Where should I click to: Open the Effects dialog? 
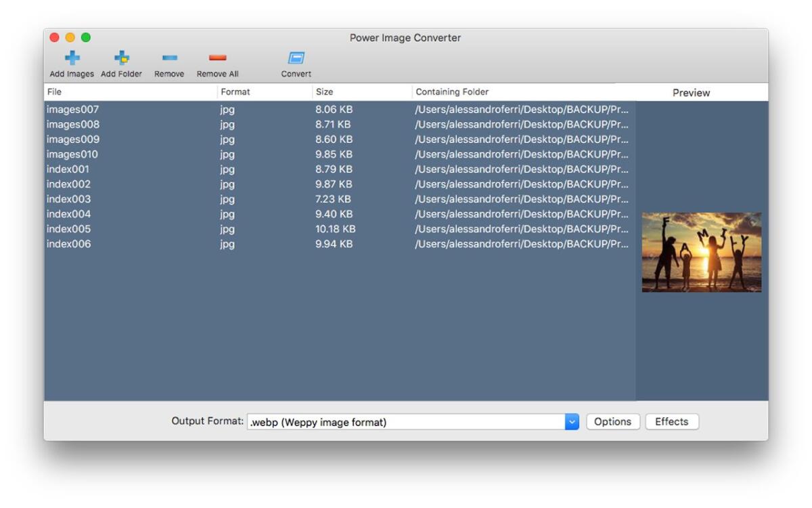coord(672,421)
